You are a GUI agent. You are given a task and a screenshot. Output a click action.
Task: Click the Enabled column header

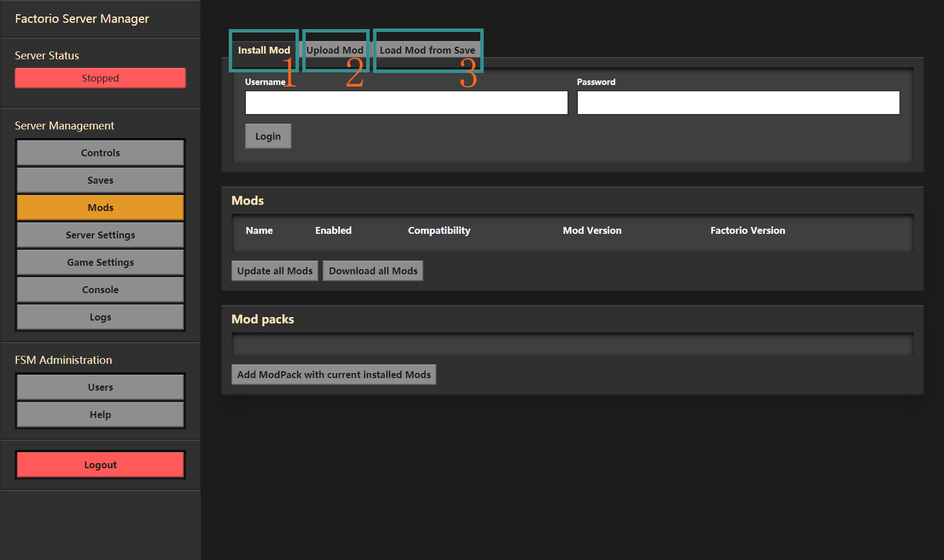point(333,230)
